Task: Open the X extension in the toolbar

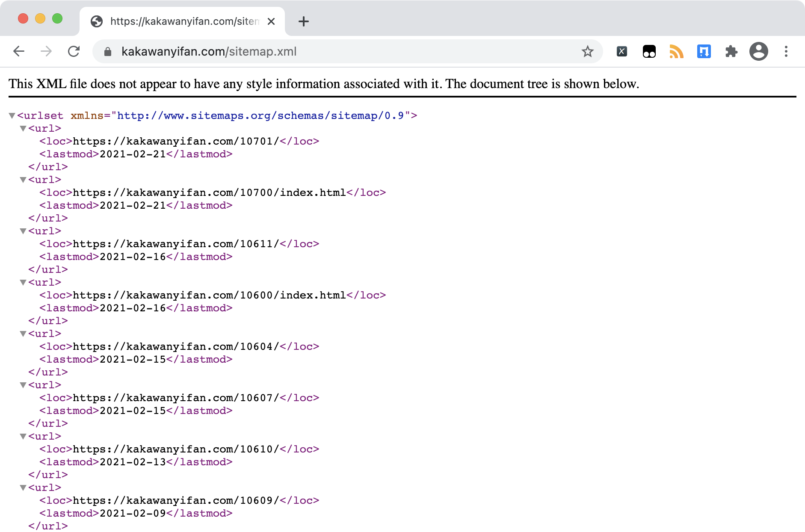Action: point(622,51)
